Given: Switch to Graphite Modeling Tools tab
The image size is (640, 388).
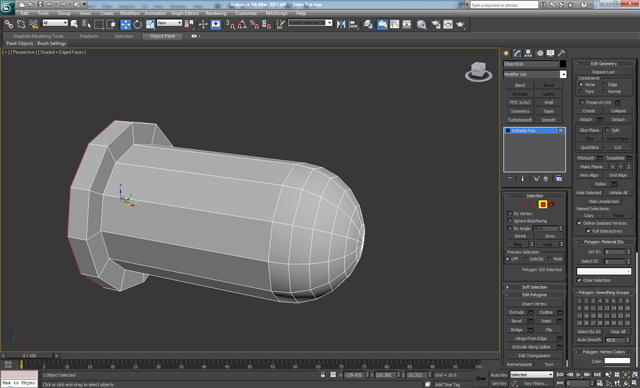Looking at the screenshot, I should (x=38, y=36).
